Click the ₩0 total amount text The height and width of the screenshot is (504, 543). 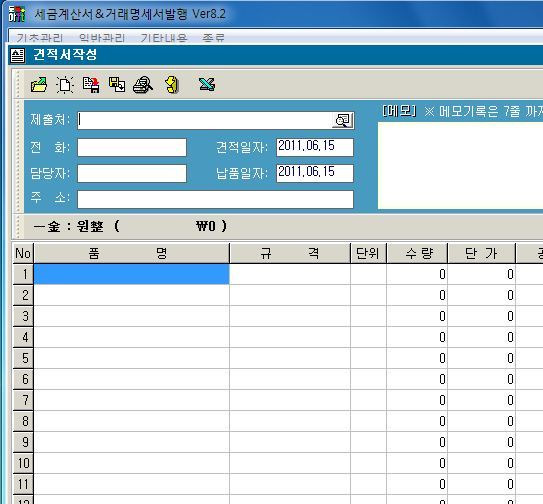[206, 226]
